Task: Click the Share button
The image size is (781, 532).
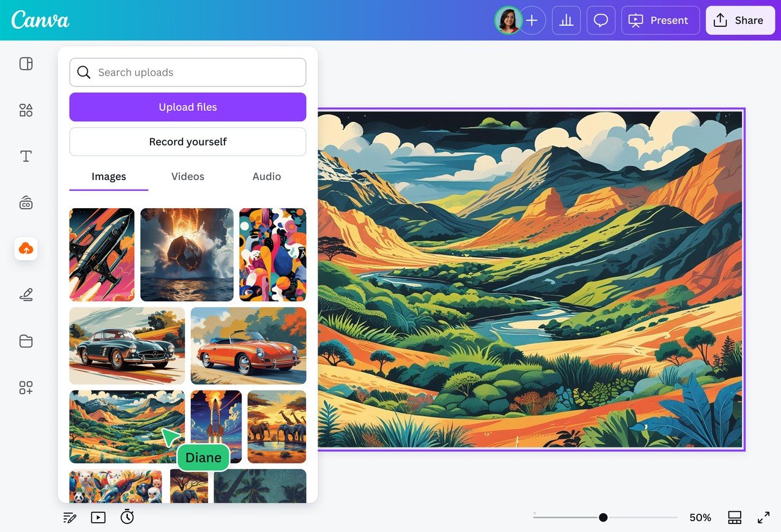Action: (739, 21)
